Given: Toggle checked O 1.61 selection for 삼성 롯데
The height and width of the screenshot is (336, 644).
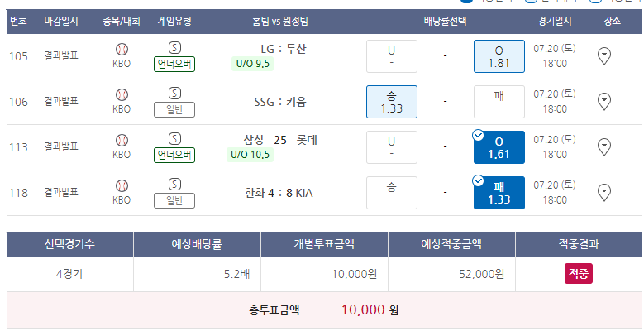Looking at the screenshot, I should 499,147.
